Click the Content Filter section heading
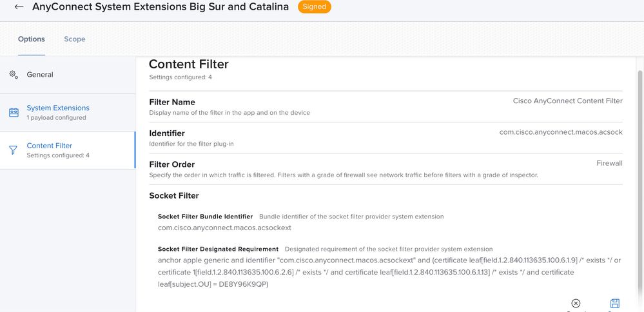Screen dimensions: 644x312 point(188,64)
